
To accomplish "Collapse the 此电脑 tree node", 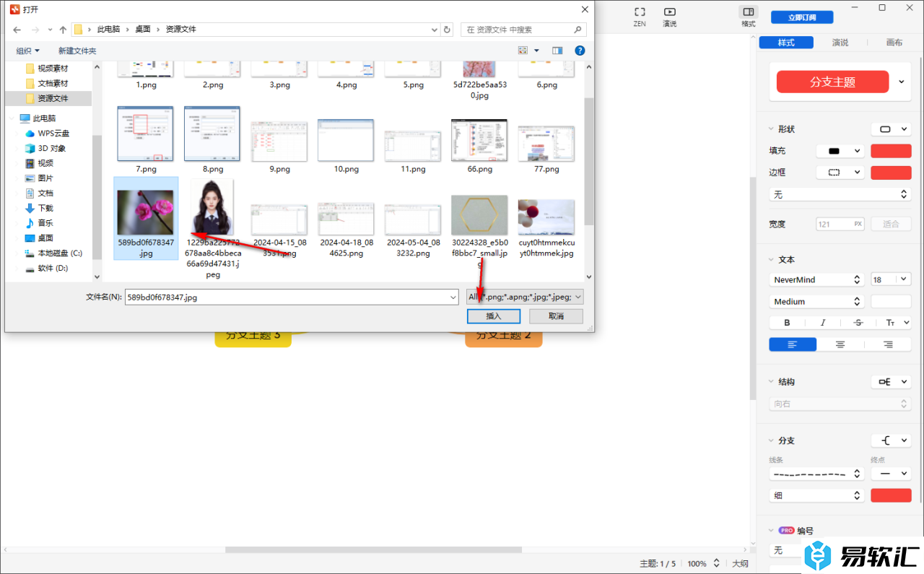I will tap(12, 118).
